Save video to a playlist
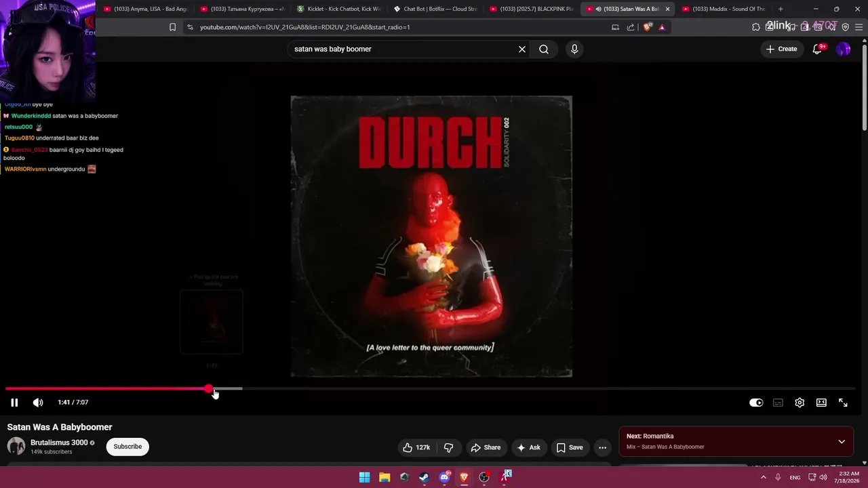This screenshot has height=488, width=868. tap(570, 447)
